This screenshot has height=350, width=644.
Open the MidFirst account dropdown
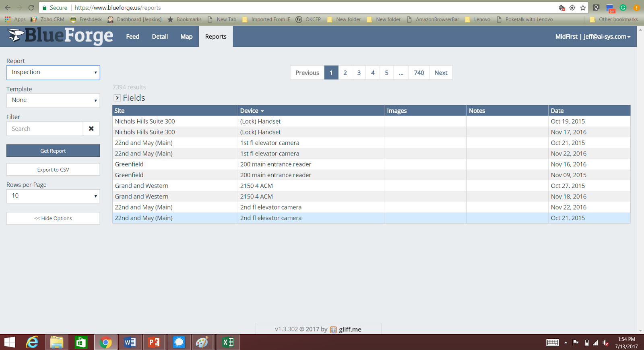coord(592,36)
